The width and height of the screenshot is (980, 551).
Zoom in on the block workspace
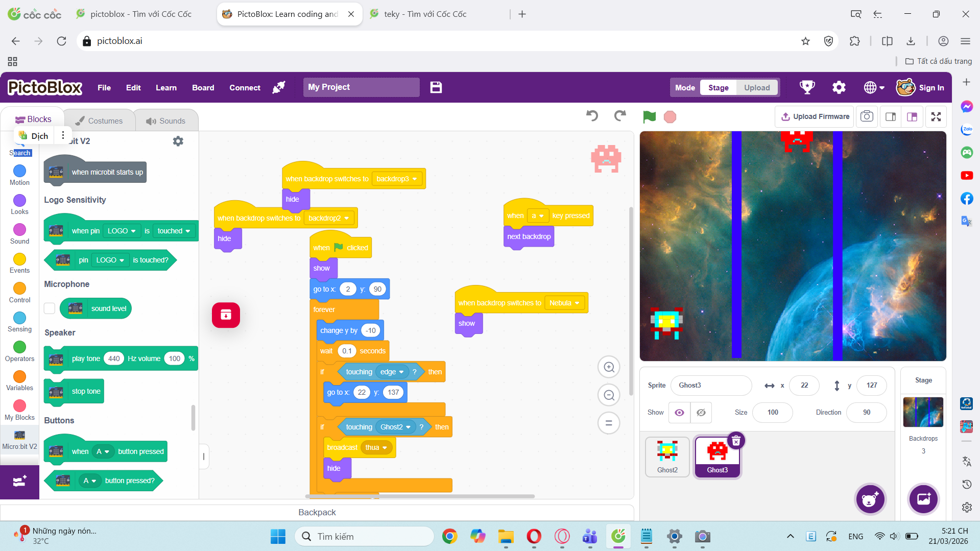[609, 367]
